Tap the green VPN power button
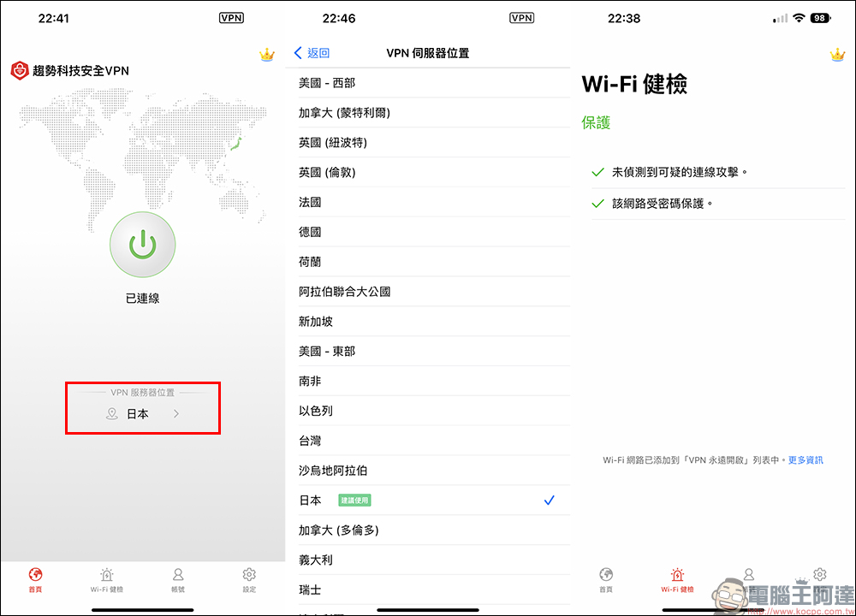856x616 pixels. [x=142, y=245]
